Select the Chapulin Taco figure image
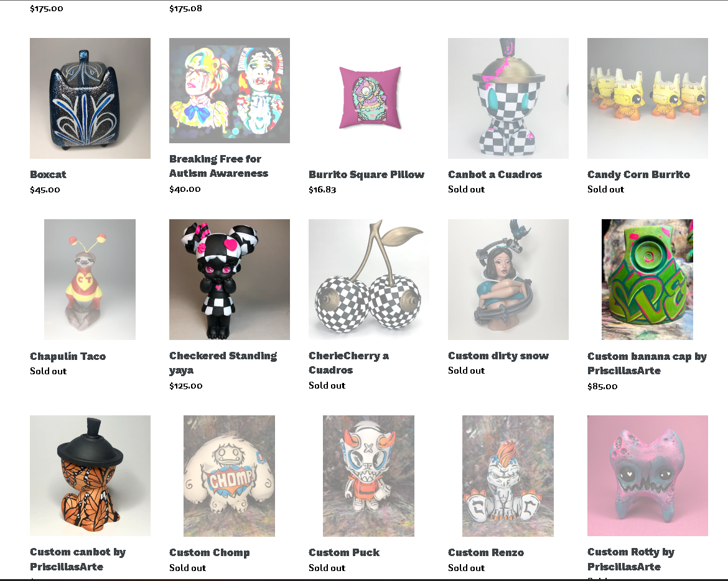 (90, 280)
